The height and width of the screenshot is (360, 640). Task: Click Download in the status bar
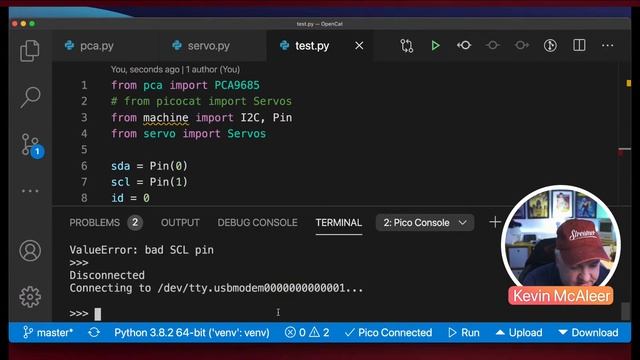(x=588, y=333)
